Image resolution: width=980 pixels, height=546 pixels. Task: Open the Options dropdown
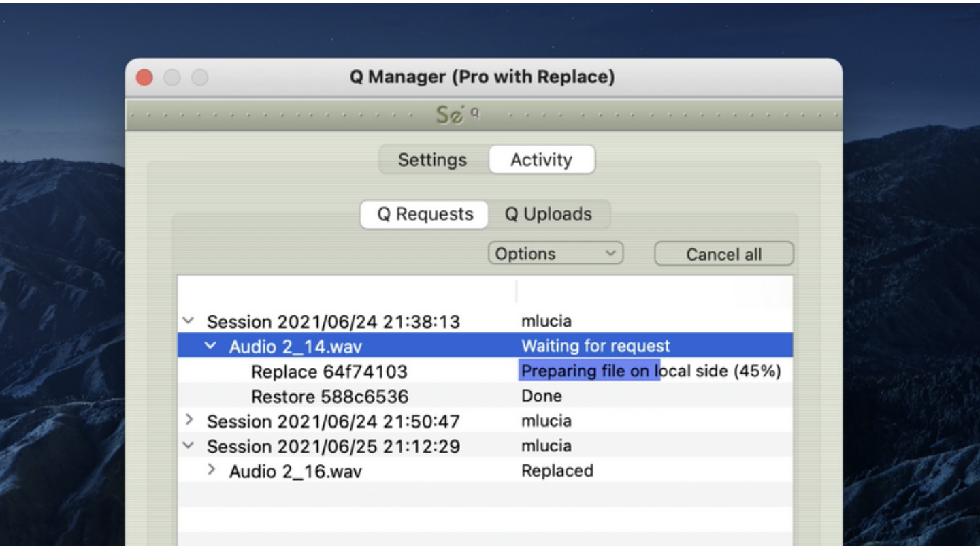(555, 254)
